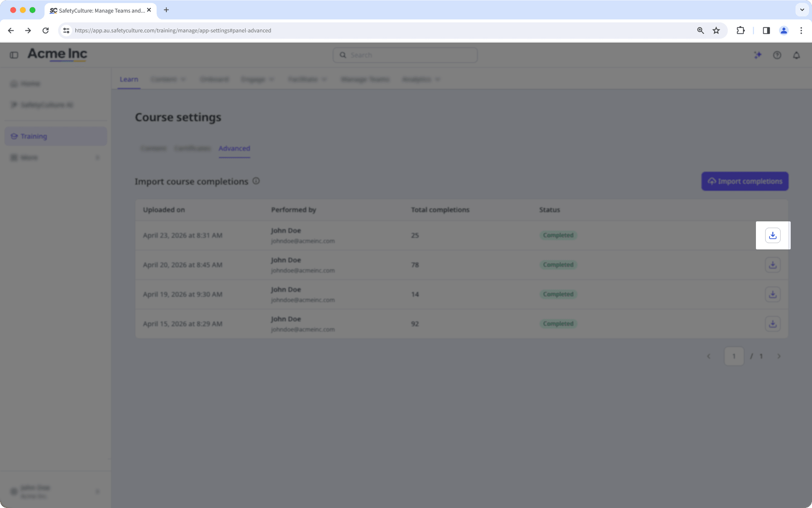Image resolution: width=812 pixels, height=508 pixels.
Task: Select the Learn tab
Action: click(129, 79)
